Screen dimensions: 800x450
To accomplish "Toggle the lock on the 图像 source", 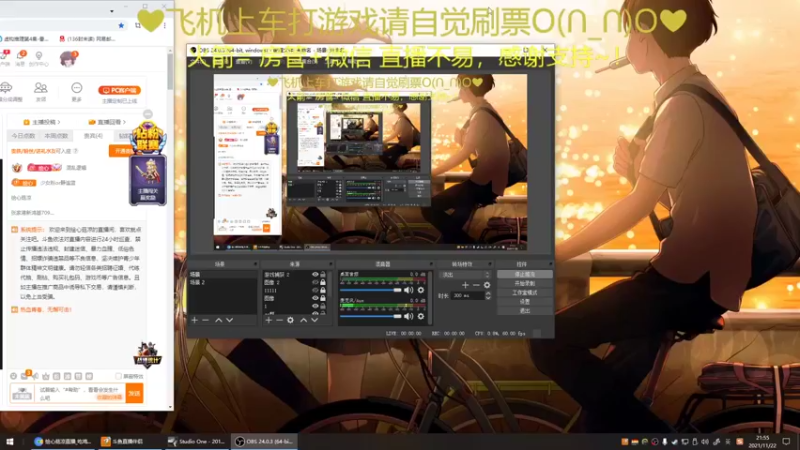I will coord(322,298).
